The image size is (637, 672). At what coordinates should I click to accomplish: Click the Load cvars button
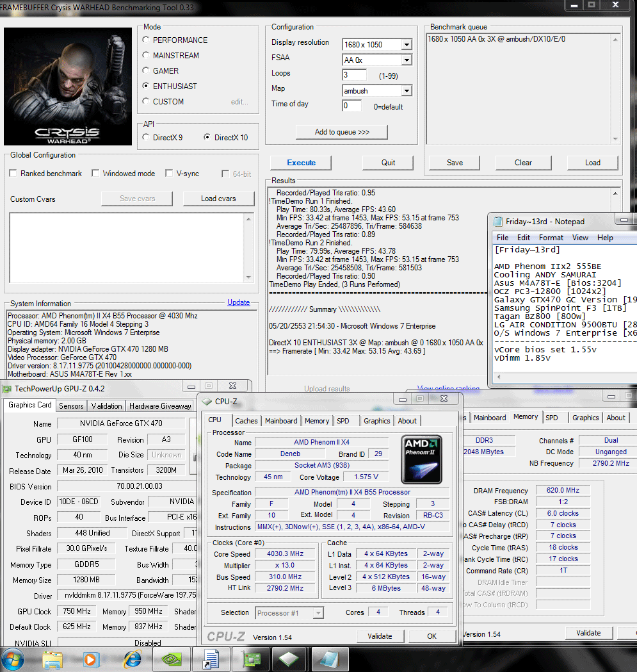(x=218, y=199)
